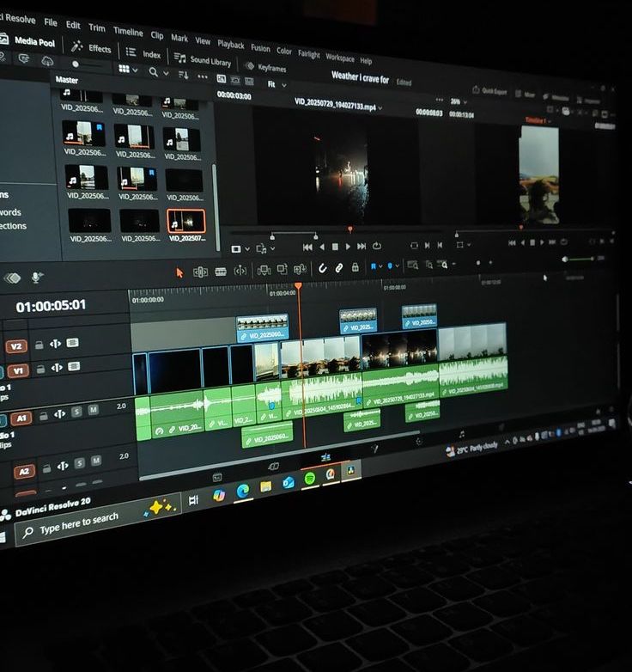This screenshot has height=672, width=632.
Task: Mute audio track A1
Action: [93, 410]
